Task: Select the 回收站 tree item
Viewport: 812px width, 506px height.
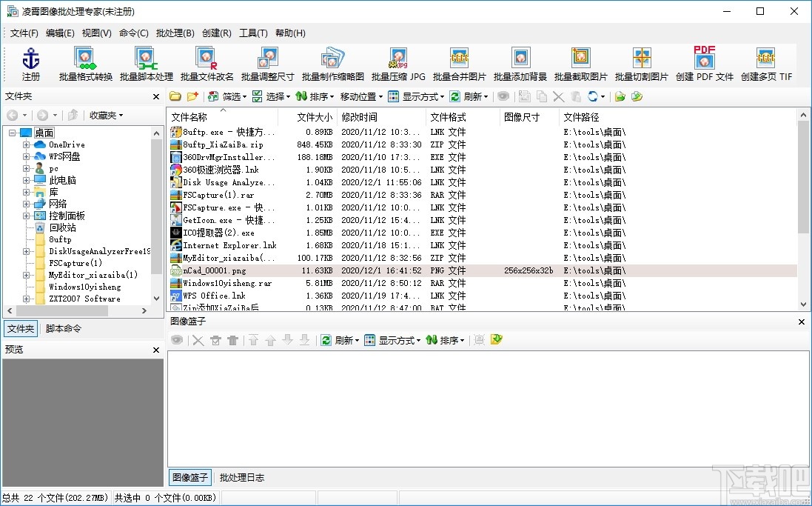Action: point(62,227)
